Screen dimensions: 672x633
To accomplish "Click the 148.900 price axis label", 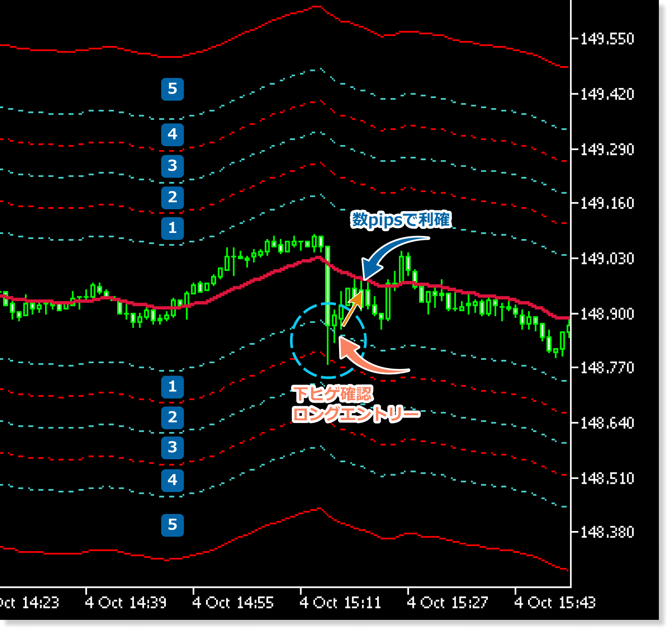I will click(607, 314).
